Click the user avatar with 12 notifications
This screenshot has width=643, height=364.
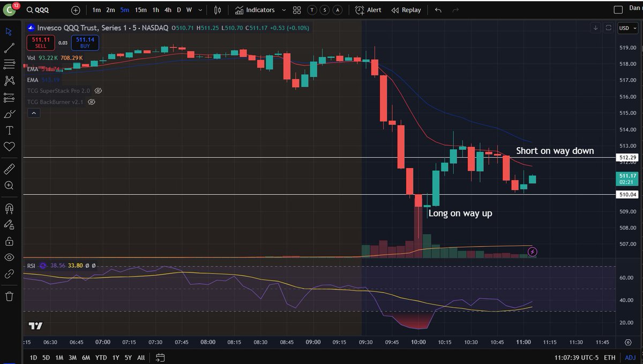(x=11, y=10)
